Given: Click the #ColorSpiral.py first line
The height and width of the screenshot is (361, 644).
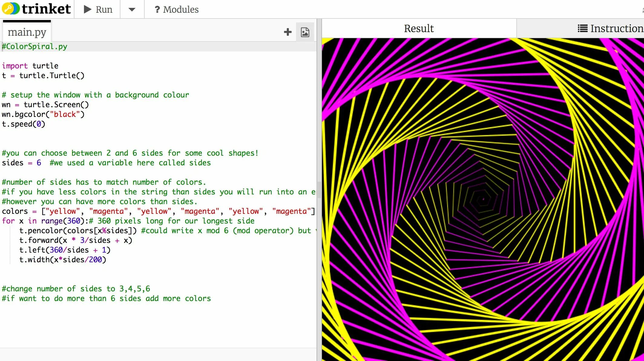Looking at the screenshot, I should pos(35,47).
